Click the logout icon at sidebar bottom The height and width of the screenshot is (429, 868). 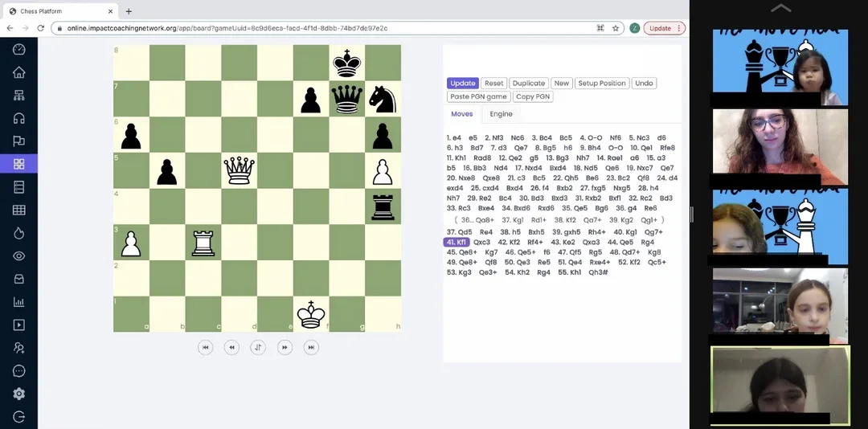[x=18, y=417]
